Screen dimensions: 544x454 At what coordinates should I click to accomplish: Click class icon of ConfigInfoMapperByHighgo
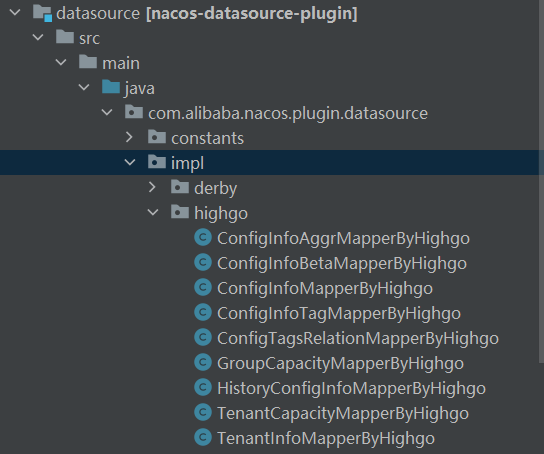203,288
